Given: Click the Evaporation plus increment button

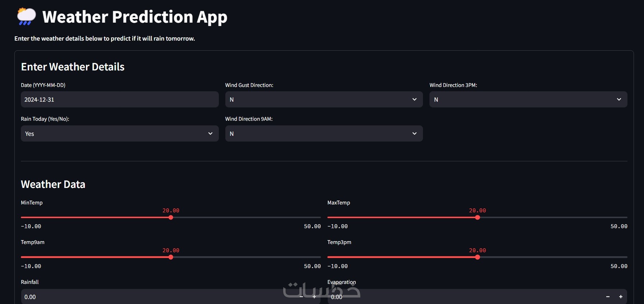Looking at the screenshot, I should tap(621, 297).
